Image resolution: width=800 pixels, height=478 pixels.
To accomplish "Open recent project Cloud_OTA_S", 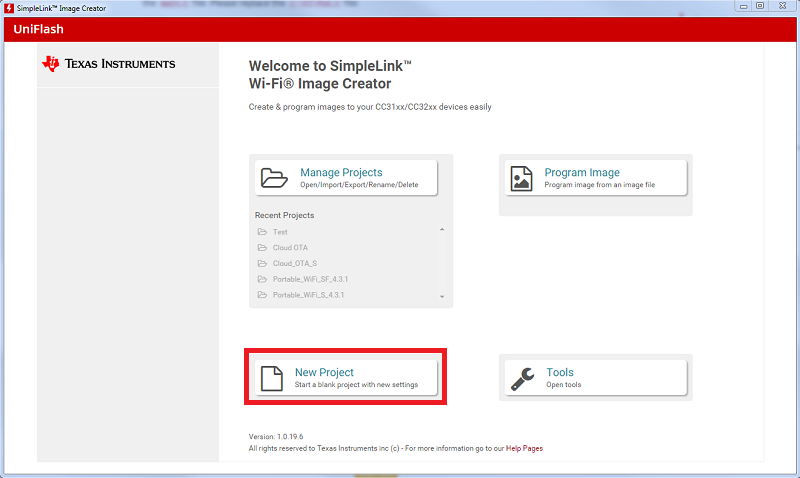I will pyautogui.click(x=295, y=264).
